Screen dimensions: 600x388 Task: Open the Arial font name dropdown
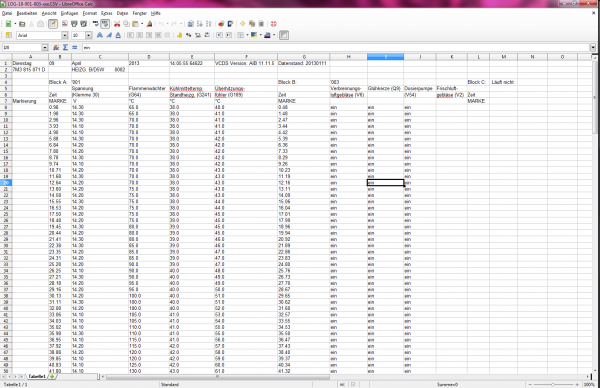tap(65, 35)
